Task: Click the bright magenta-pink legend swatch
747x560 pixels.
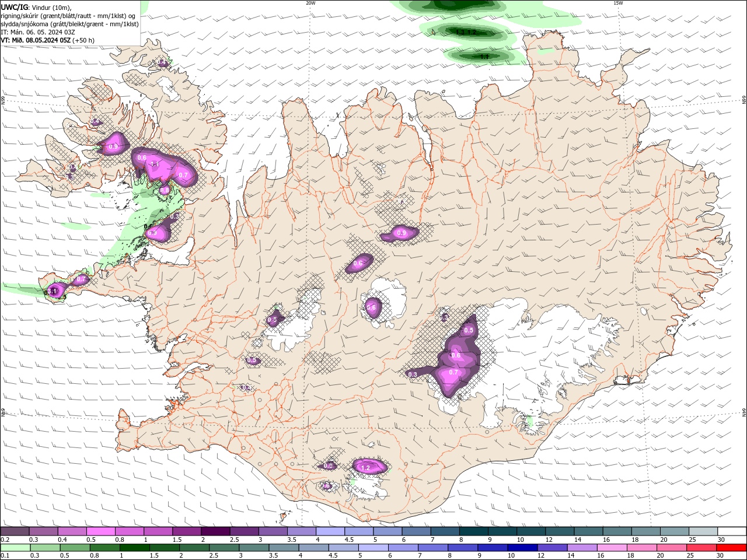Action: (x=101, y=531)
